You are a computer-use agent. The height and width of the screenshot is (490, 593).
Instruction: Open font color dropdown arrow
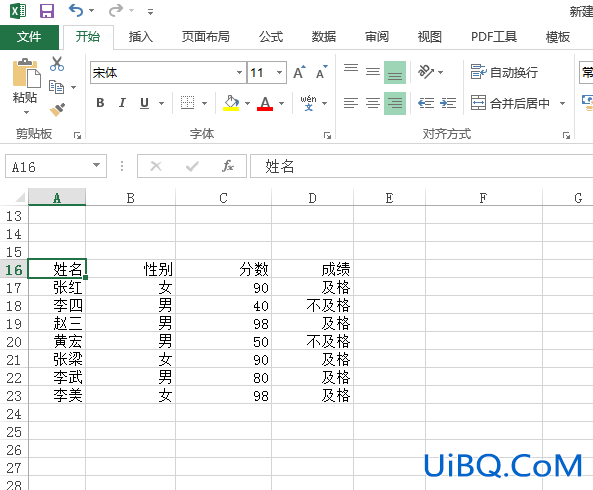tap(281, 103)
